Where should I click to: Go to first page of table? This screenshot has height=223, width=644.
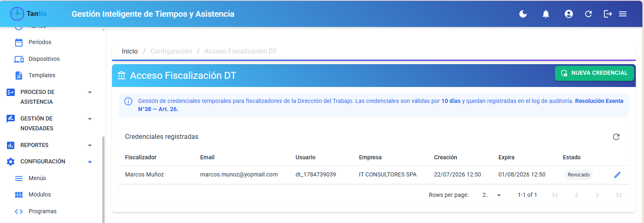tap(555, 195)
